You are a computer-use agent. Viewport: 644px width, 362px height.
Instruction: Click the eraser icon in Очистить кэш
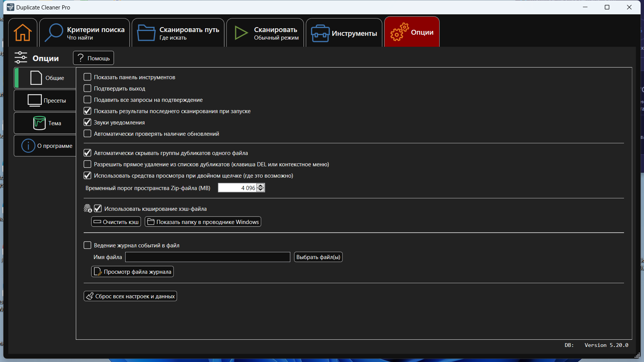97,222
